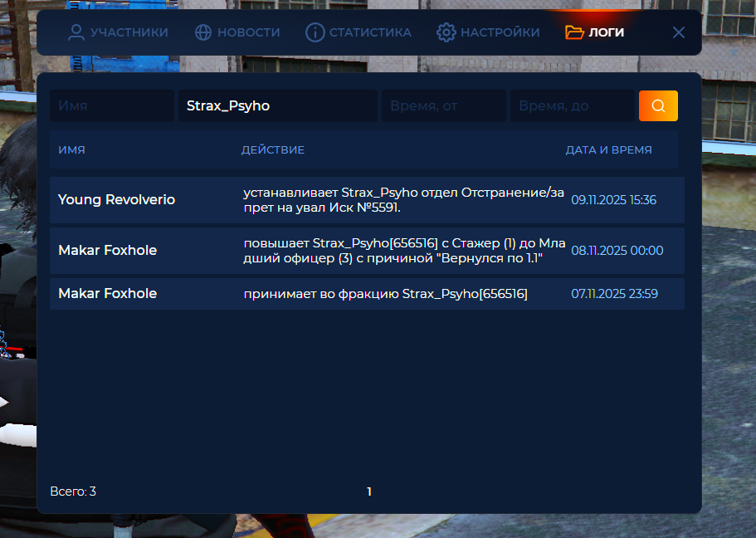Screen dimensions: 756x538
Task: Click the gear icon beside Настройки
Action: (x=446, y=32)
